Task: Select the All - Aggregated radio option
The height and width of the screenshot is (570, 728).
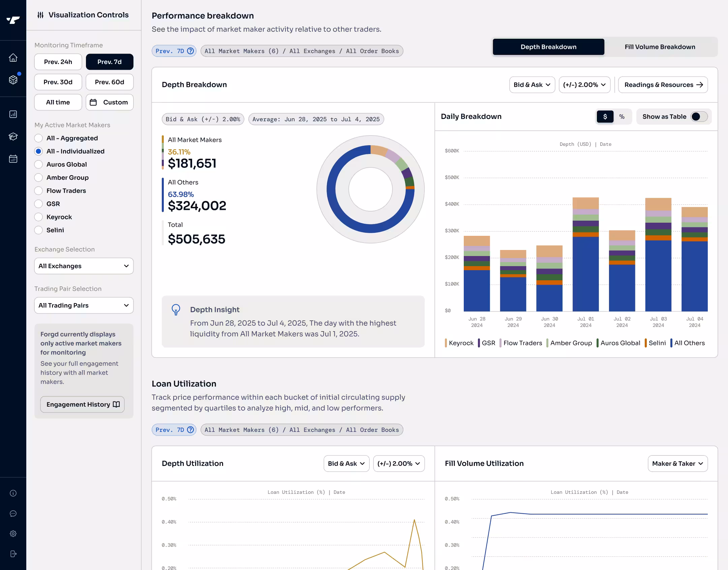Action: click(39, 138)
